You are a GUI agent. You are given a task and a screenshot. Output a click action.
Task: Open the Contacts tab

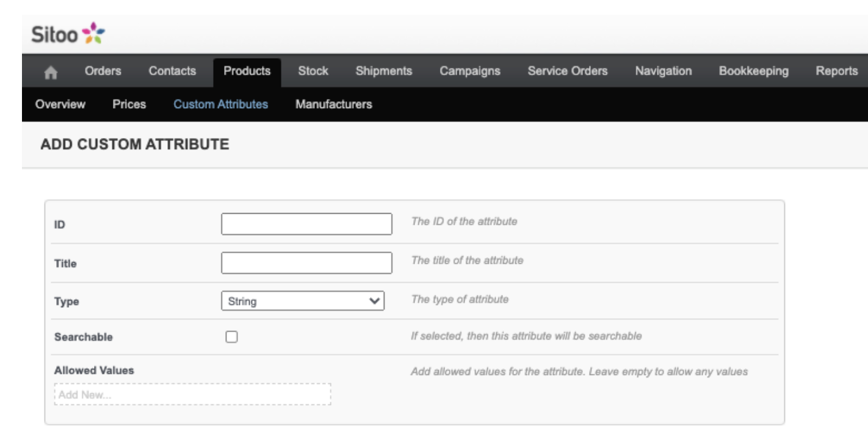point(172,71)
